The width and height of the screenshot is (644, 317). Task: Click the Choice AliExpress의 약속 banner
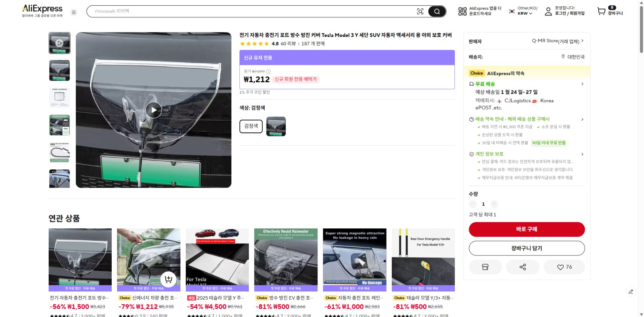point(527,73)
